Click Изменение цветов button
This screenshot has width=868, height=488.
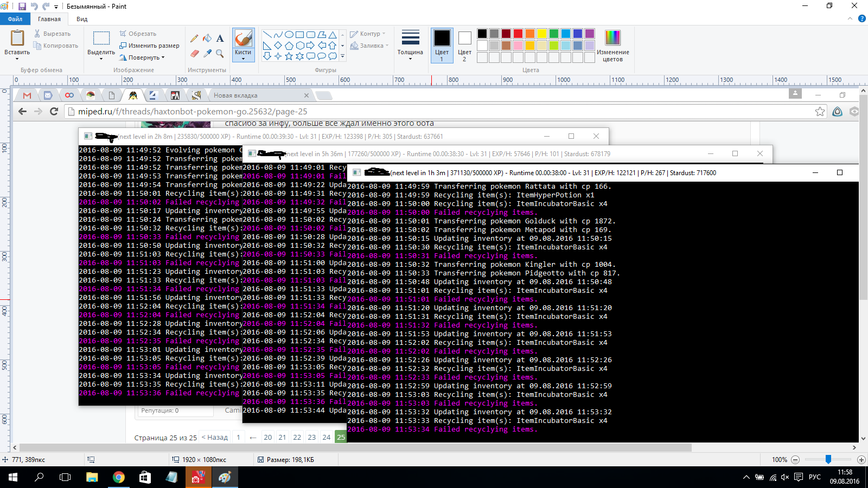(x=613, y=46)
